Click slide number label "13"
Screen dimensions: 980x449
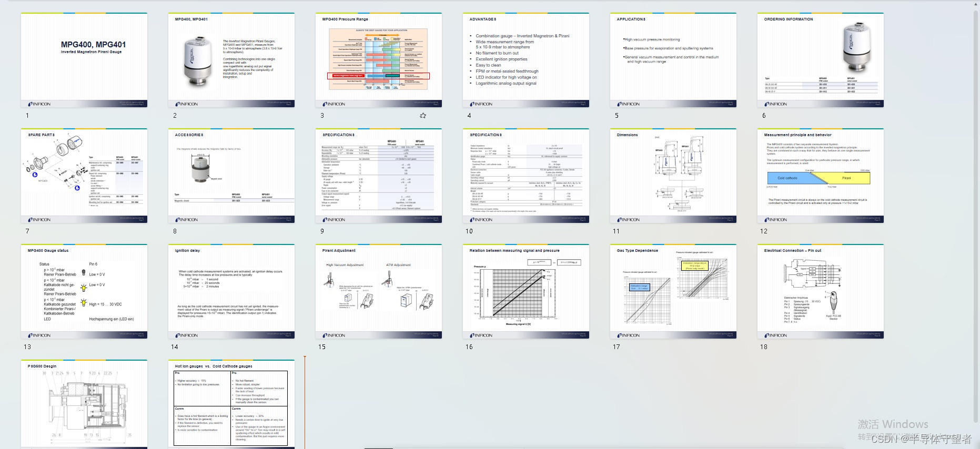27,346
